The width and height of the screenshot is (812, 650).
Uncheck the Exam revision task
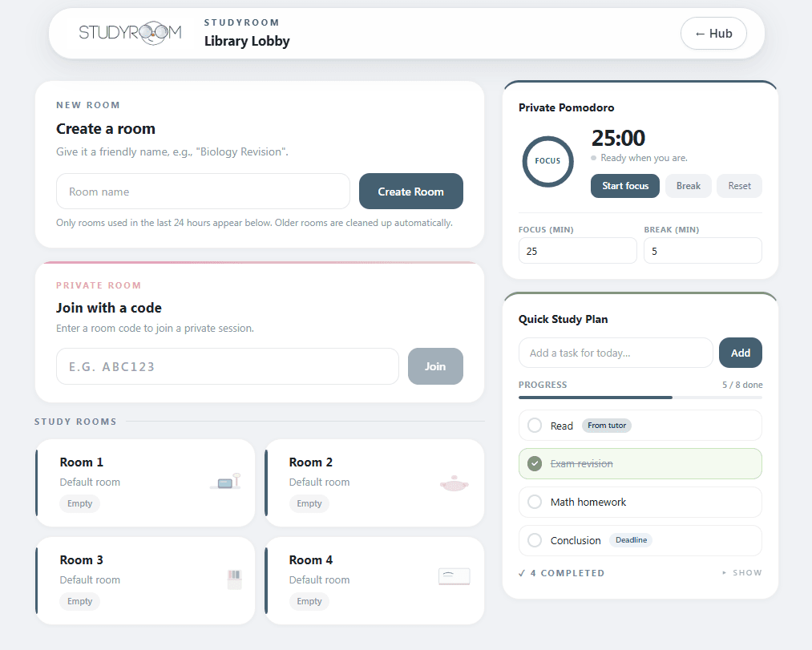pos(535,463)
